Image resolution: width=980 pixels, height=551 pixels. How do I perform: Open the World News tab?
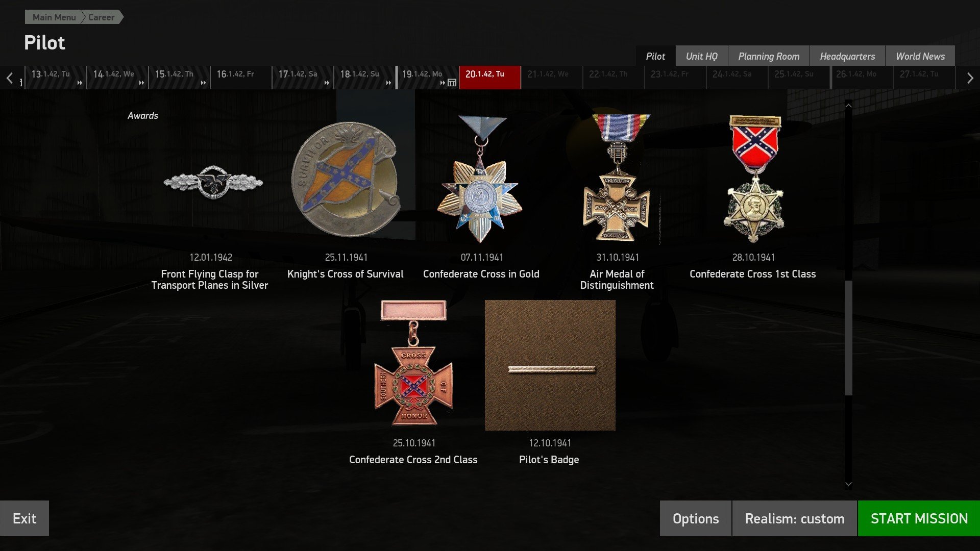coord(920,56)
